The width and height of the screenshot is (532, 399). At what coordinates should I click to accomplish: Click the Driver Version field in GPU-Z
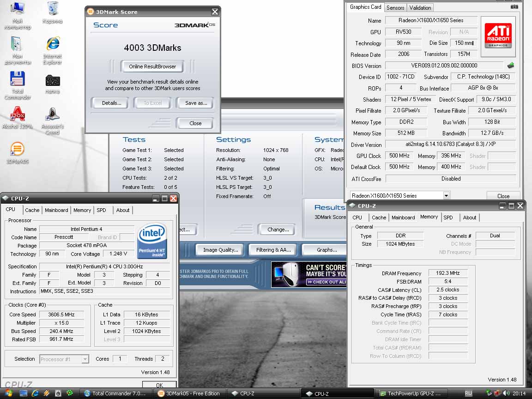coord(451,144)
